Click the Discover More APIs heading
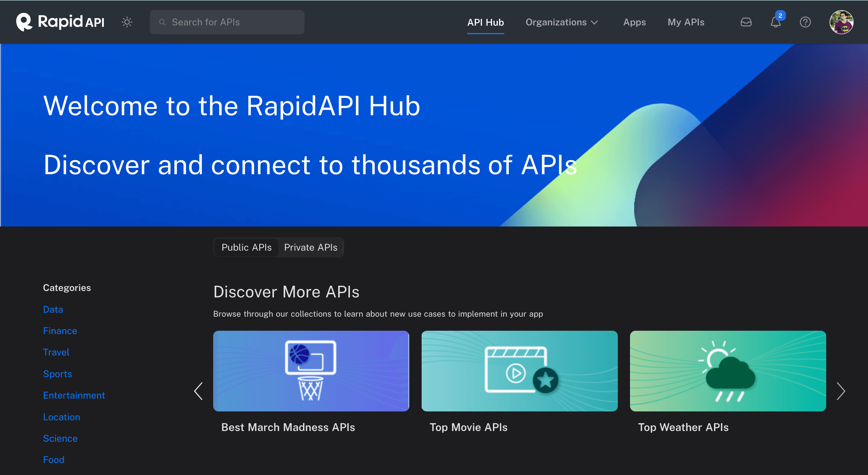 [286, 291]
